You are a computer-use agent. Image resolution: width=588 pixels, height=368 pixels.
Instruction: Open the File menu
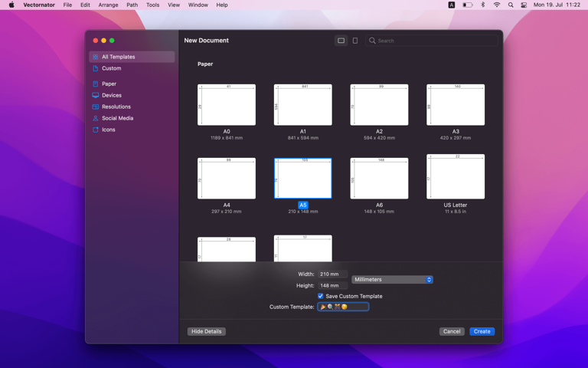coord(67,5)
